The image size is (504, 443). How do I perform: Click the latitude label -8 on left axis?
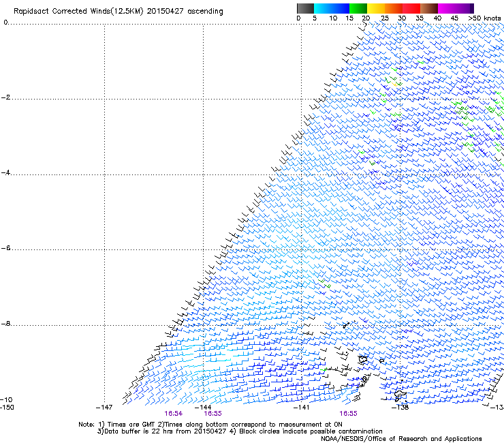pyautogui.click(x=5, y=324)
